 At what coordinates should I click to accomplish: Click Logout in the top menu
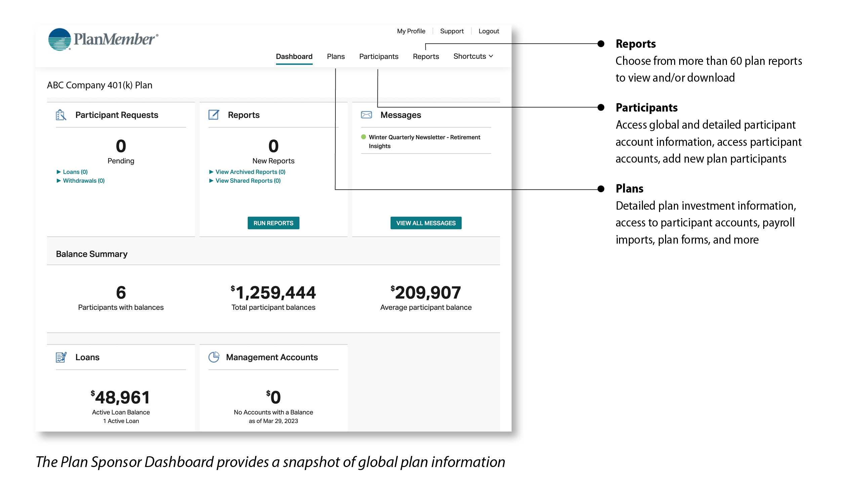[x=489, y=31]
